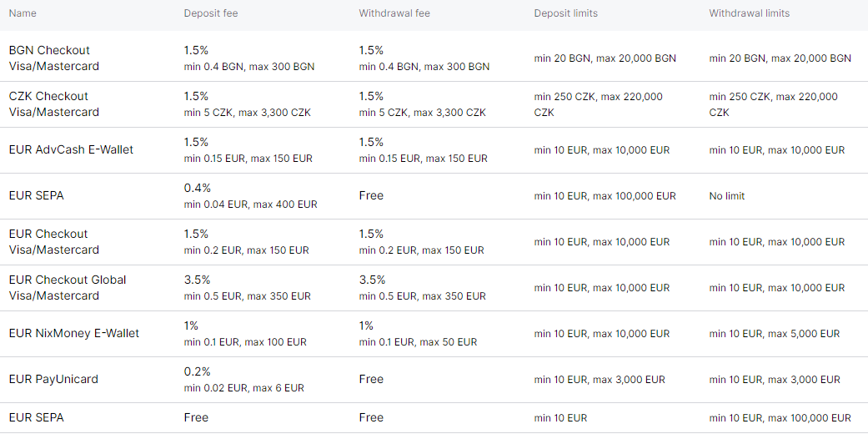The height and width of the screenshot is (434, 868).
Task: Click CZK deposit limits max 220,000 cell
Action: [x=599, y=104]
